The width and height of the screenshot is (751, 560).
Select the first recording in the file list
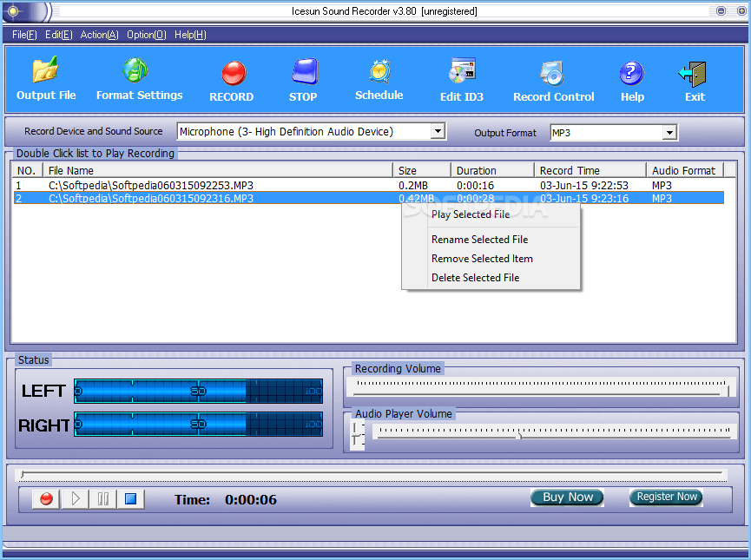click(x=174, y=184)
